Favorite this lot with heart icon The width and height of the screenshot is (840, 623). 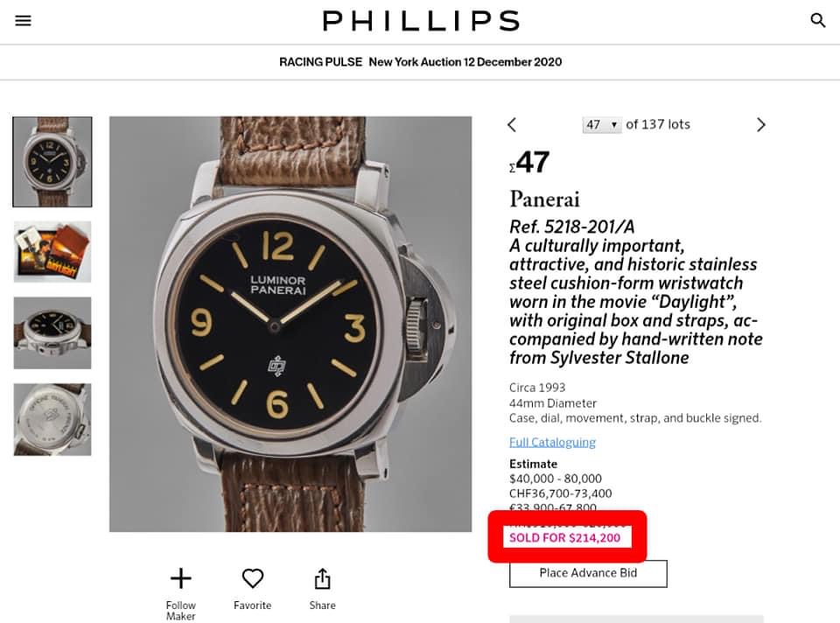pyautogui.click(x=253, y=578)
